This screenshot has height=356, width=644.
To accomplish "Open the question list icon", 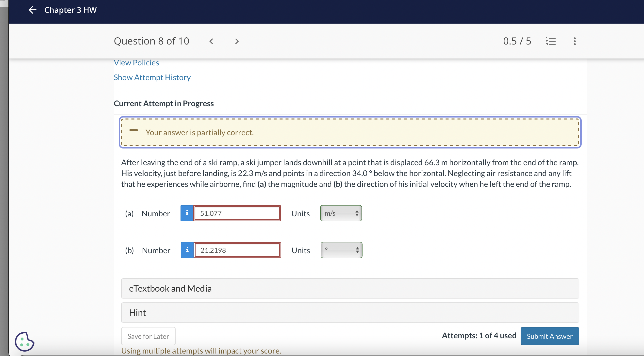I will point(551,41).
